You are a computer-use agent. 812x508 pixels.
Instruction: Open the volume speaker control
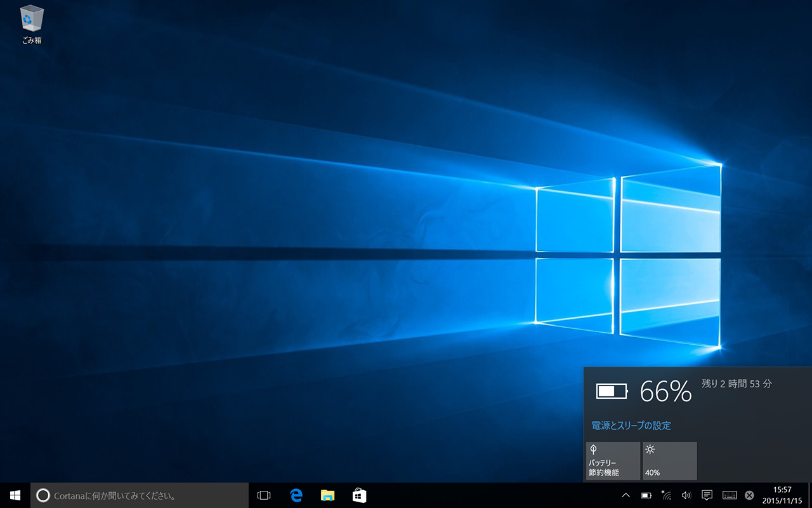[686, 495]
